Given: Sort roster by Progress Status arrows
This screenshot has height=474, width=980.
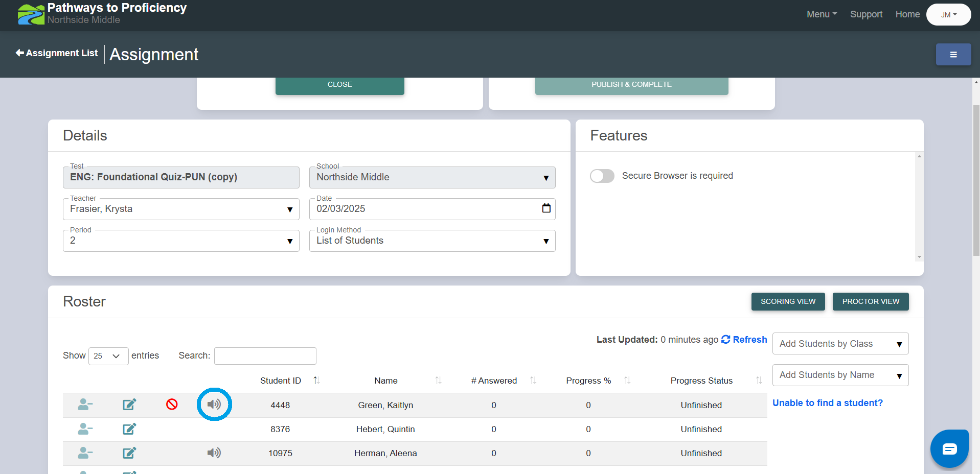Looking at the screenshot, I should point(759,381).
